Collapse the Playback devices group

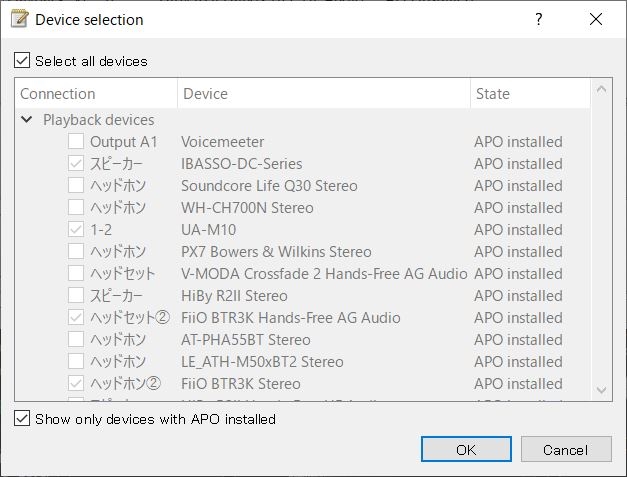coord(26,120)
